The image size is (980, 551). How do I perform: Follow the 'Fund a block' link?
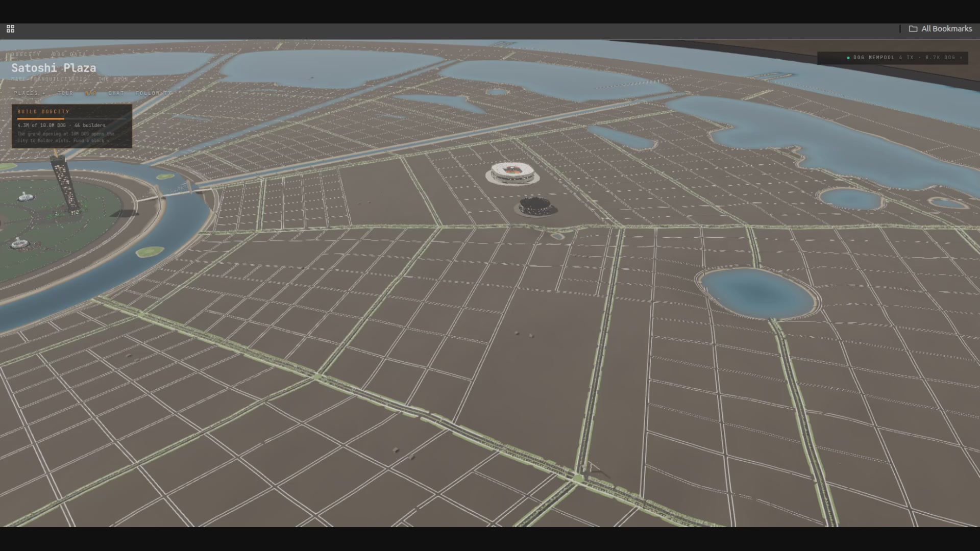[91, 140]
